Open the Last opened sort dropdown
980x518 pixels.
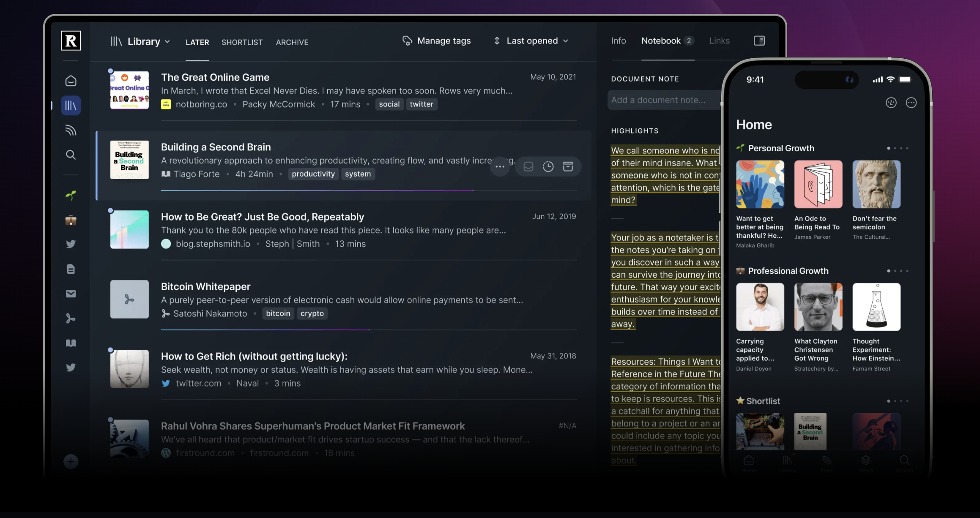pyautogui.click(x=531, y=41)
